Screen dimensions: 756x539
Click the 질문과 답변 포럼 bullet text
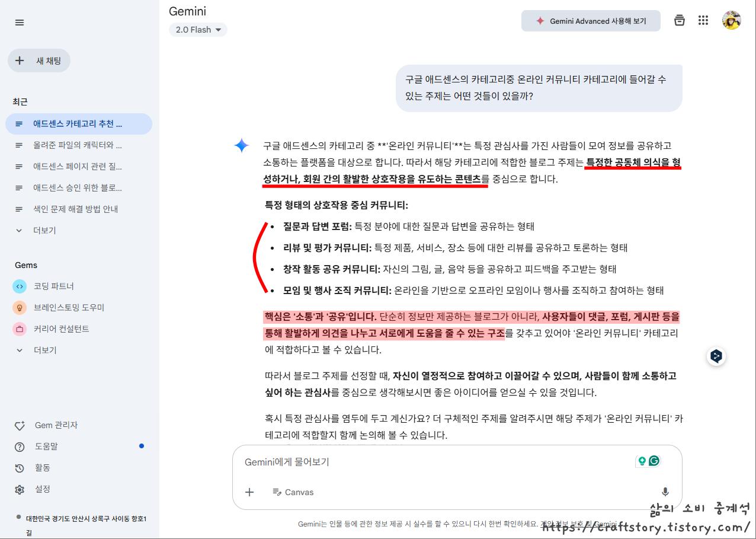pos(409,227)
